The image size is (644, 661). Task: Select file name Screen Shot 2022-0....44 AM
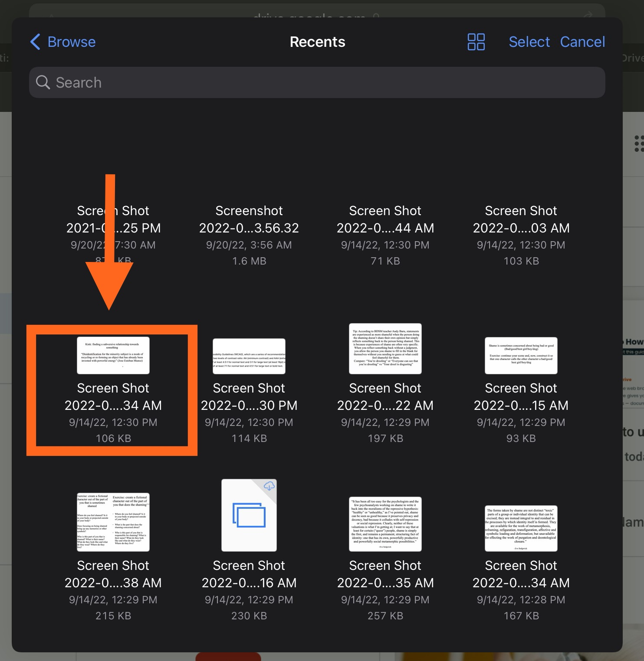(x=385, y=219)
